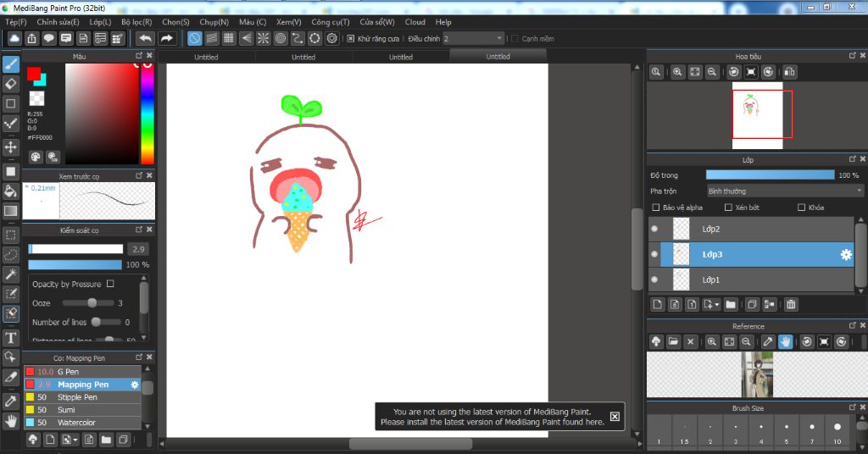
Task: Open the cloud save icon
Action: pyautogui.click(x=14, y=38)
